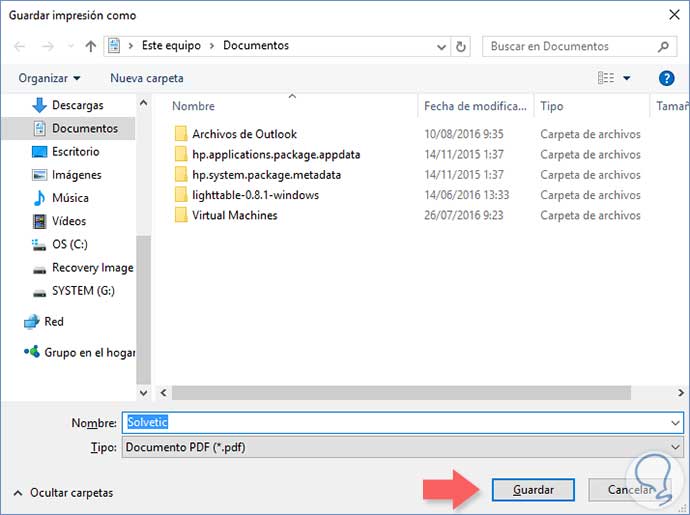The width and height of the screenshot is (690, 515).
Task: Select 'Grupo en el hogar'
Action: click(x=90, y=353)
